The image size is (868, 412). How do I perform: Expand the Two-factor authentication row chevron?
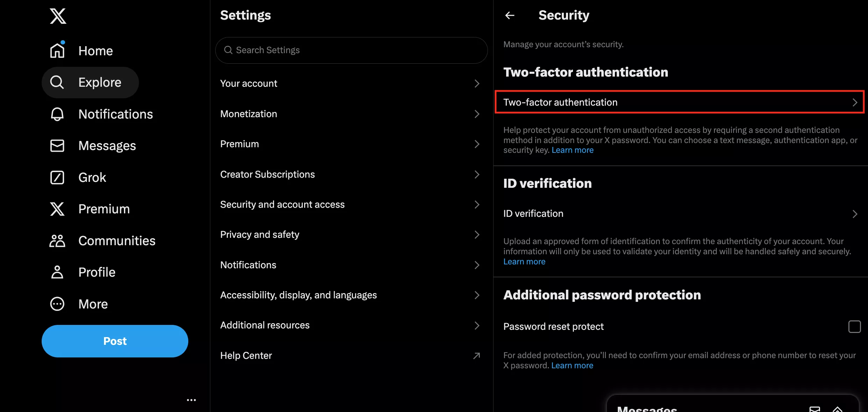click(855, 102)
